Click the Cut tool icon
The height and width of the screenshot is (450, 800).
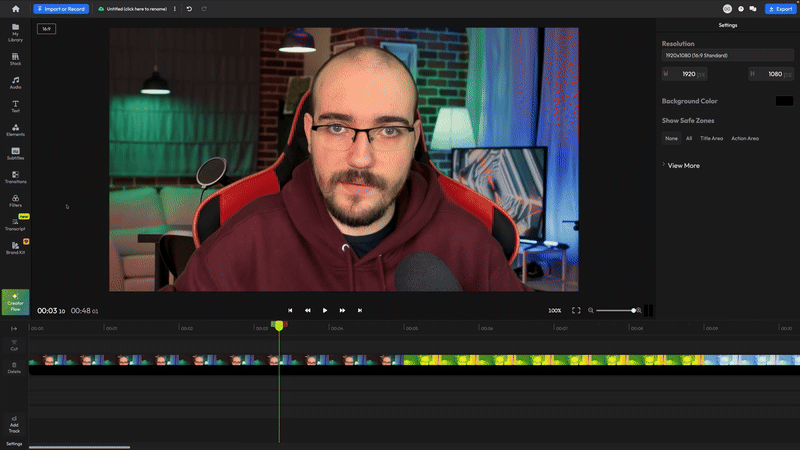(14, 345)
